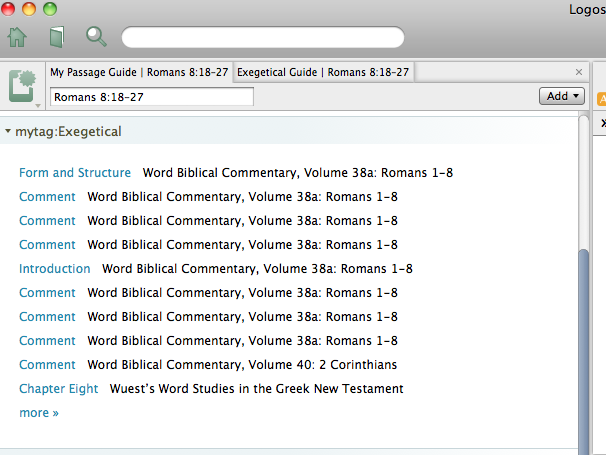Switch to Exegetical Guide tab

(x=323, y=72)
